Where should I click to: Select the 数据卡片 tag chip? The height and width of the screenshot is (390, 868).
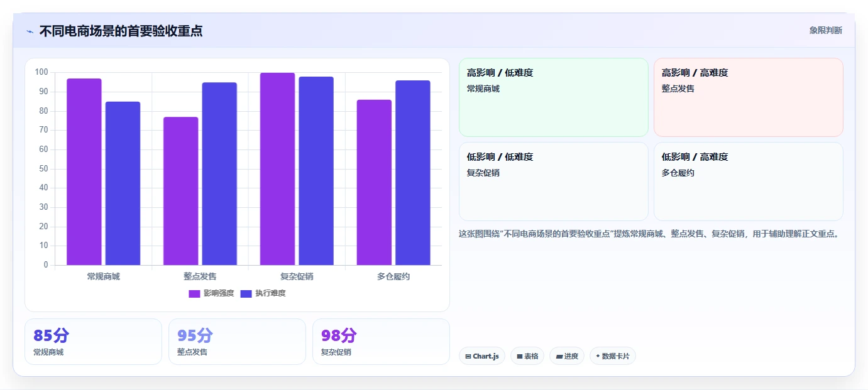[x=613, y=356]
